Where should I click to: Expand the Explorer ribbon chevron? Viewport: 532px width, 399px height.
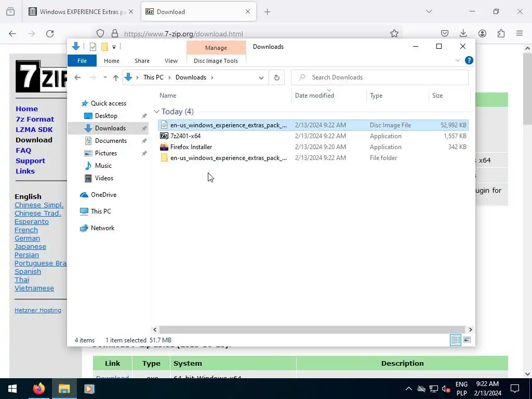click(x=457, y=60)
